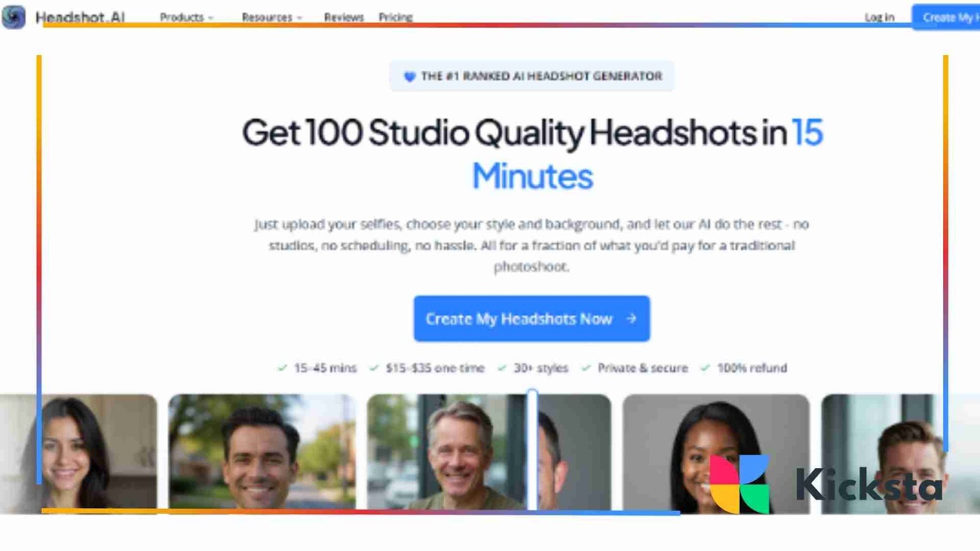980x551 pixels.
Task: Click the Create My Headshots button in header
Action: point(946,17)
